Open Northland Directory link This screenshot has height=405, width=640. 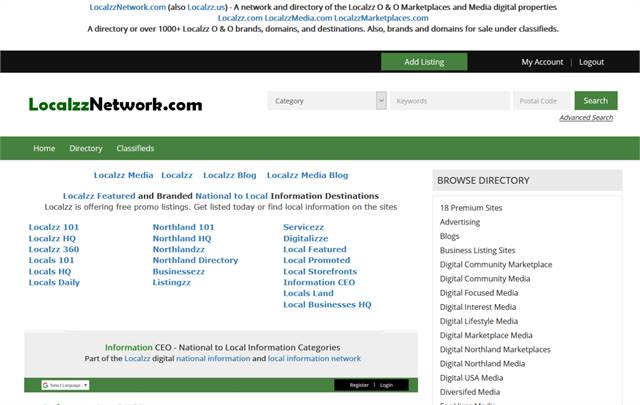195,260
